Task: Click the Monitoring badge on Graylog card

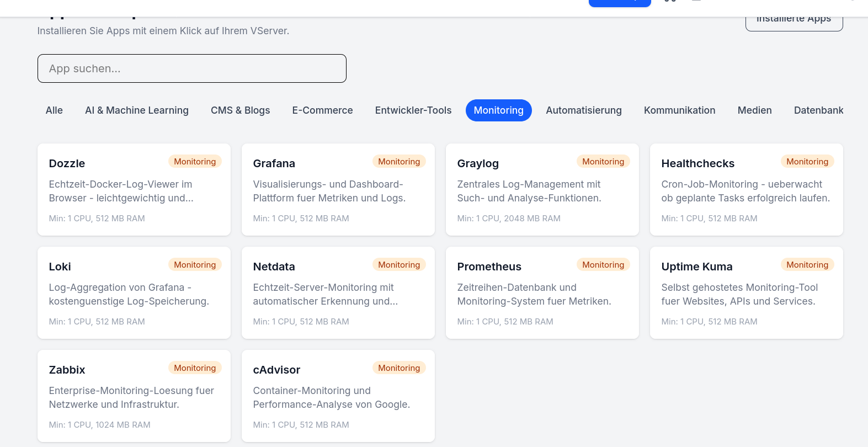Action: tap(603, 161)
